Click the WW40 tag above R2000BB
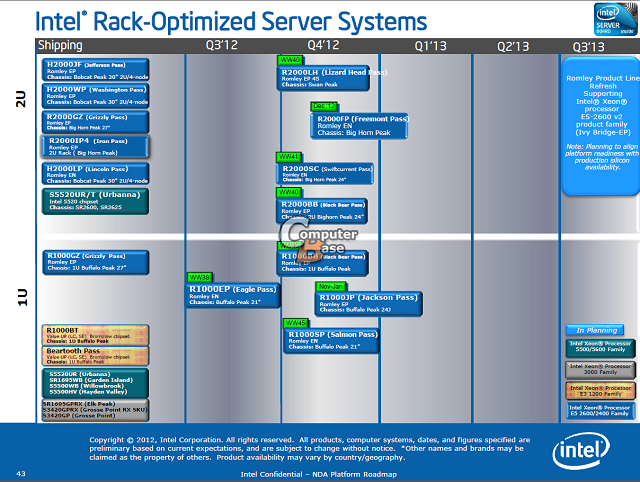 [x=289, y=192]
